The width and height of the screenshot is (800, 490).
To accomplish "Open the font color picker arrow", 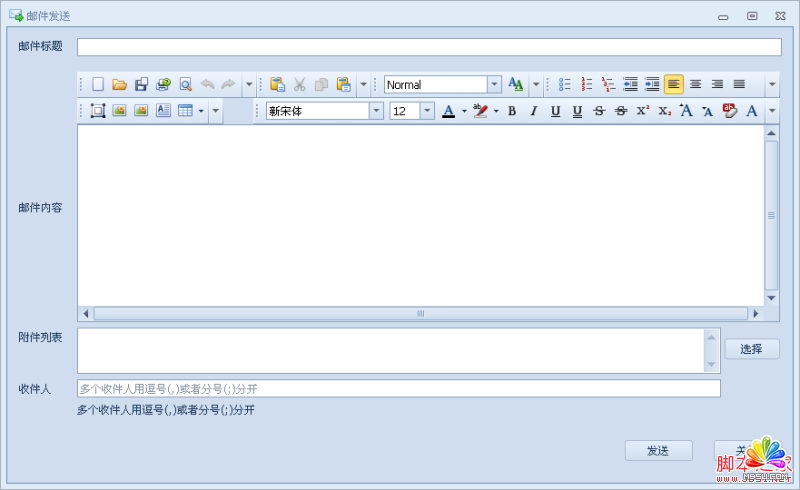I will (x=464, y=111).
